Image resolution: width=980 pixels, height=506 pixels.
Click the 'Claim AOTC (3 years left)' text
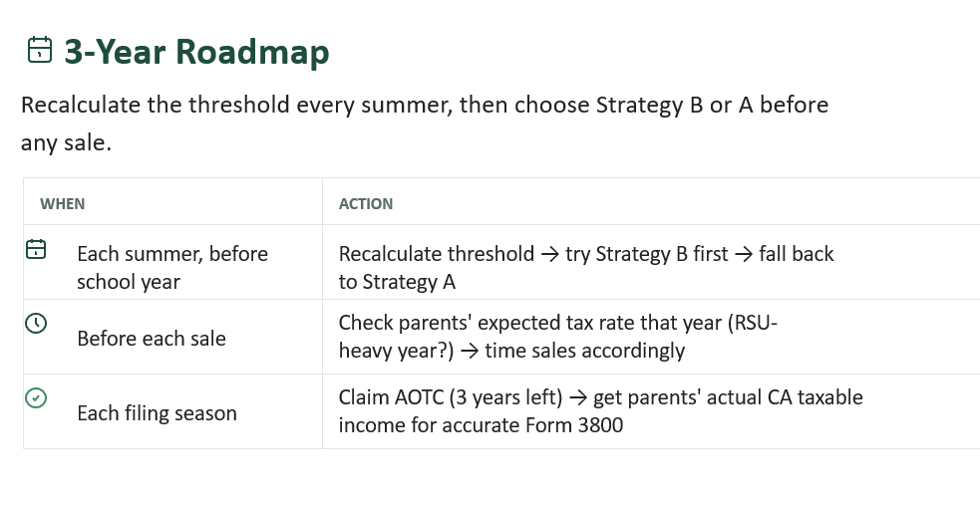click(x=451, y=397)
